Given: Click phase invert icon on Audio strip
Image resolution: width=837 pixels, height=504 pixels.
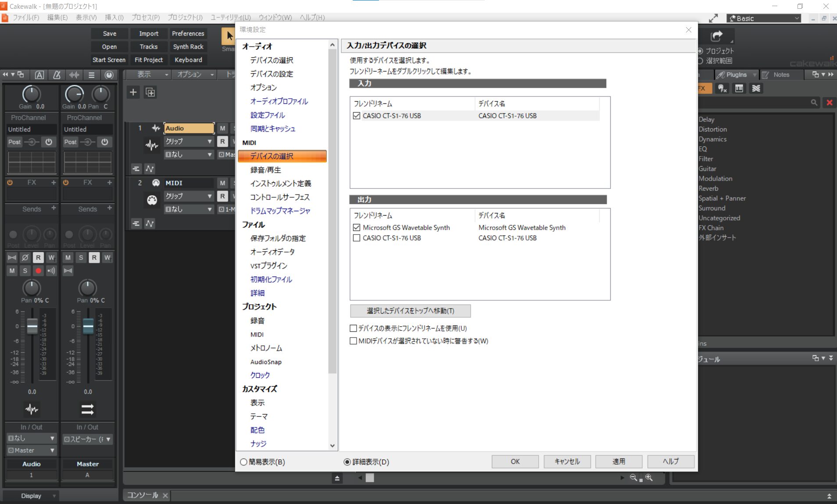Looking at the screenshot, I should 25,258.
